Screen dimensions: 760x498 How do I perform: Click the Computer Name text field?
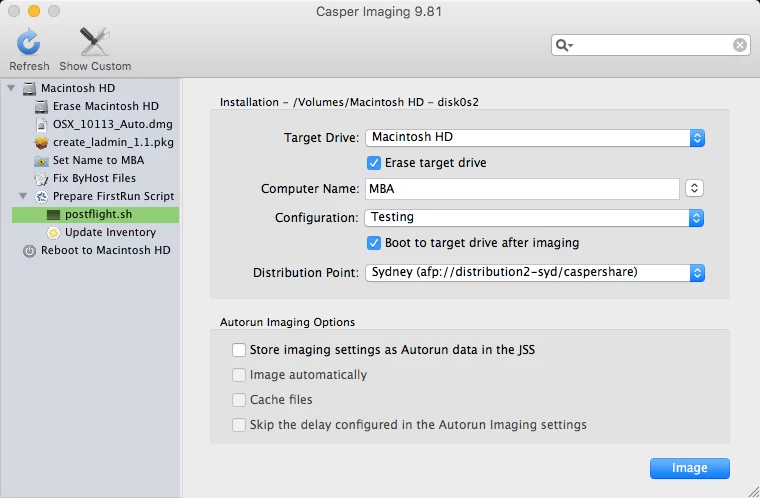522,189
